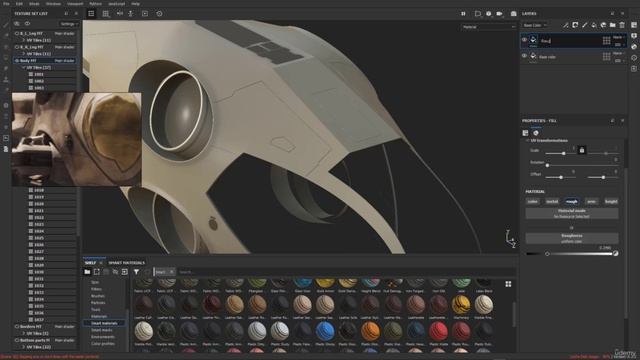Toggle the symmetry toolbar icon
Image resolution: width=640 pixels, height=360 pixels.
click(x=120, y=13)
